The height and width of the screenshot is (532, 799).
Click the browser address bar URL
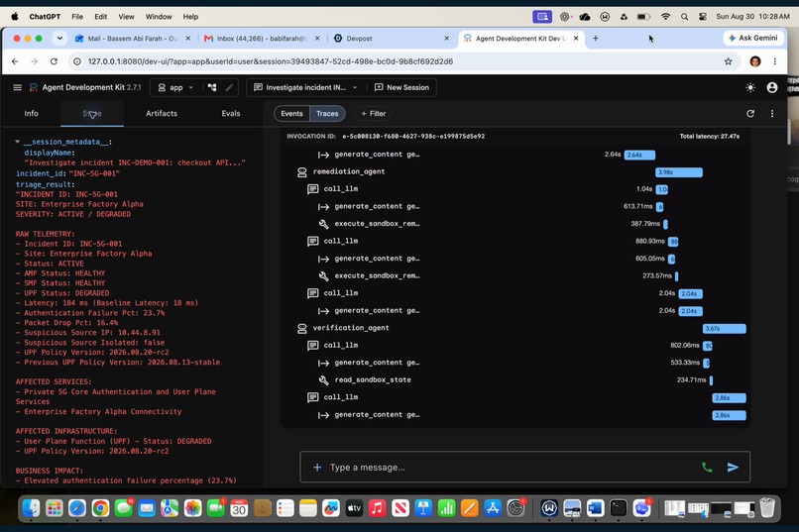pyautogui.click(x=270, y=61)
